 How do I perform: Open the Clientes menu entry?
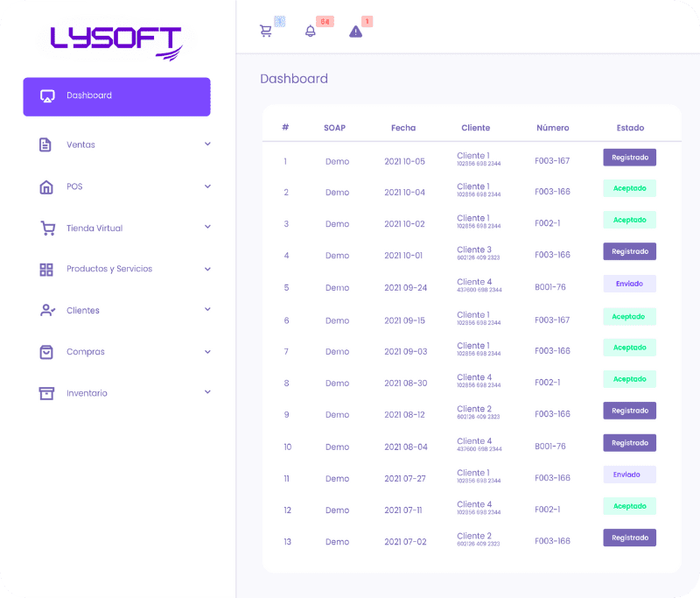pyautogui.click(x=83, y=310)
